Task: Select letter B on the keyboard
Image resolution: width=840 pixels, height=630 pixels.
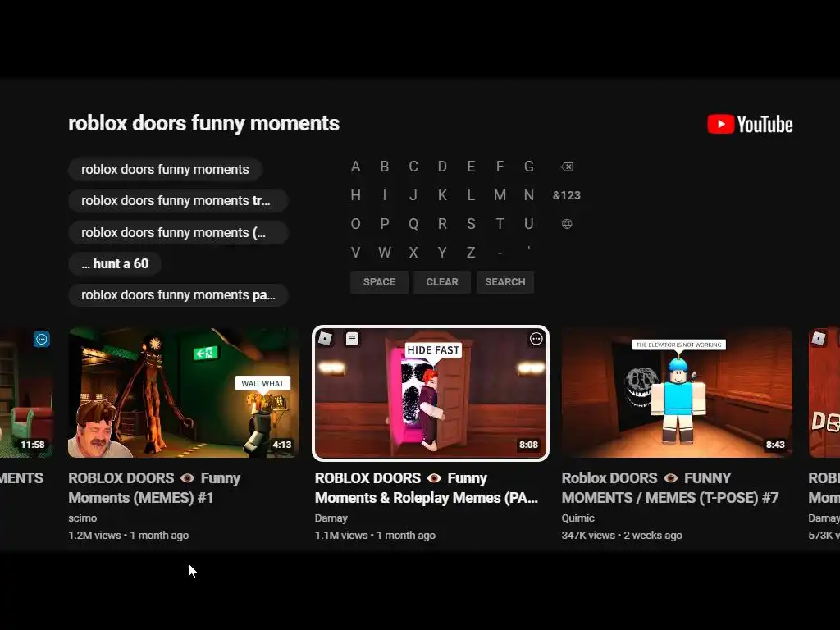Action: 385,167
